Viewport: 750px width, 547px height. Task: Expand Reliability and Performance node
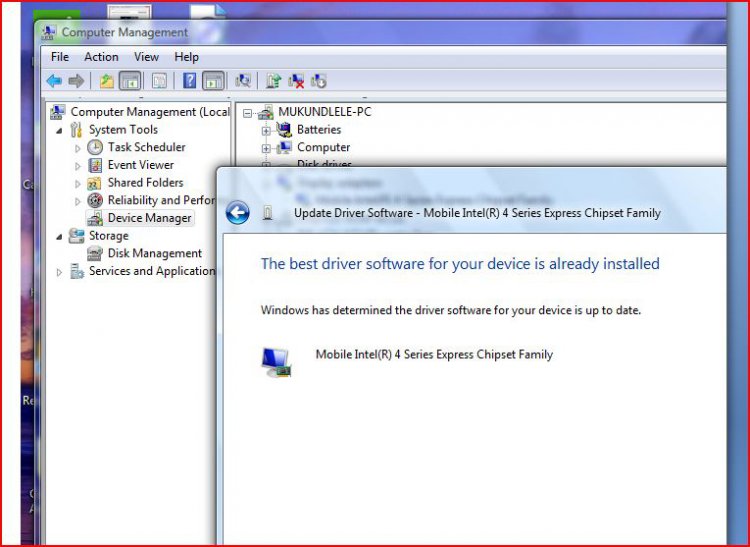(x=77, y=201)
